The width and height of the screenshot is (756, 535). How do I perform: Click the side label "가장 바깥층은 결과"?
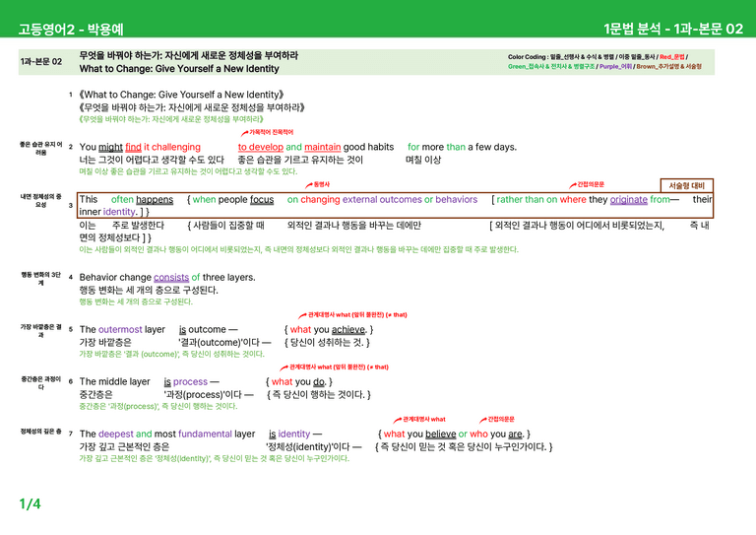coord(41,330)
